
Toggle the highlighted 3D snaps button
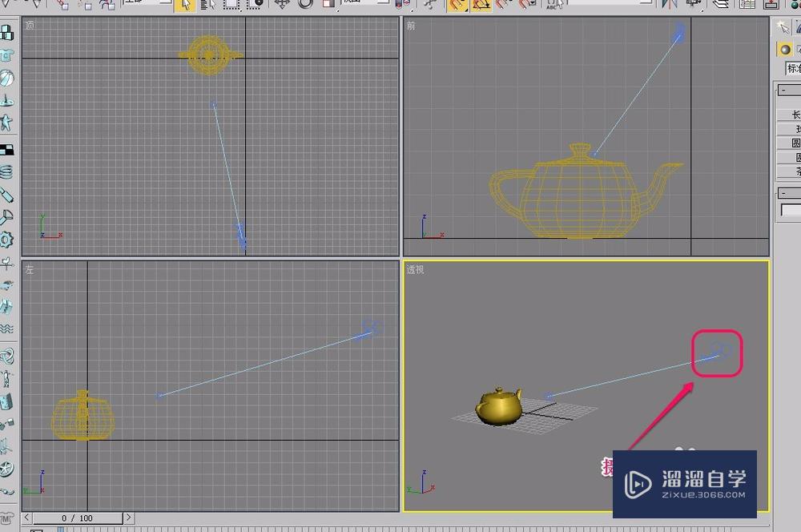pos(457,5)
